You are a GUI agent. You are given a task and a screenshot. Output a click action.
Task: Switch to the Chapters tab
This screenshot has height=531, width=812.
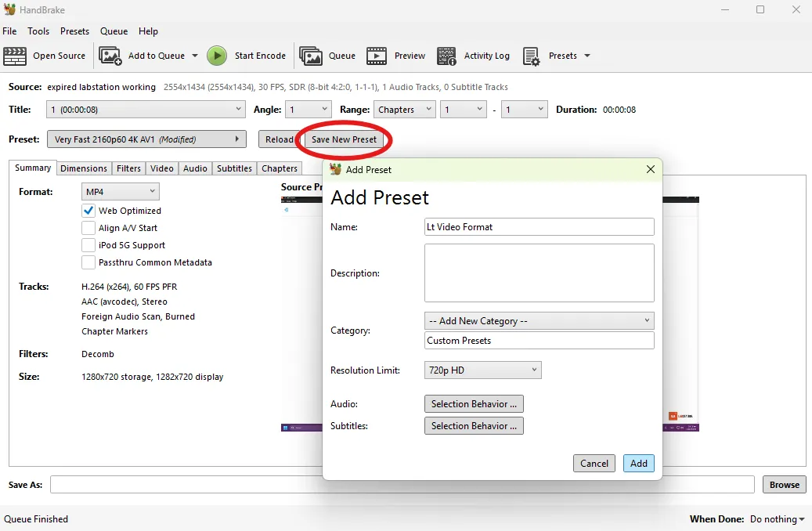[x=279, y=168]
